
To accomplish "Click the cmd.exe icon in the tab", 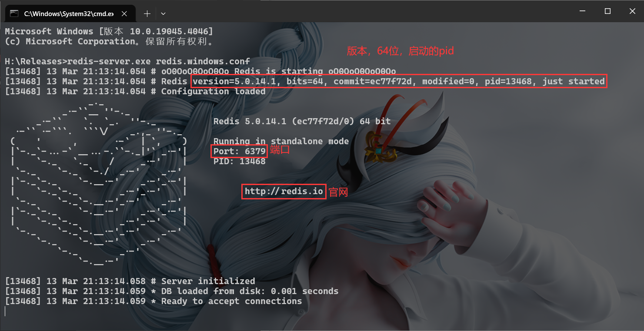I will [14, 13].
